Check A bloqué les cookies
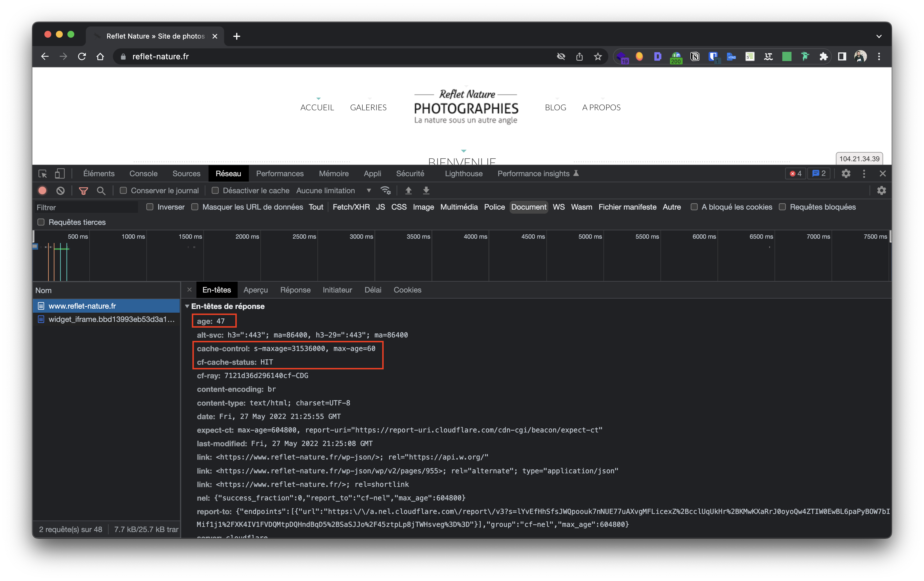The height and width of the screenshot is (581, 924). tap(694, 207)
